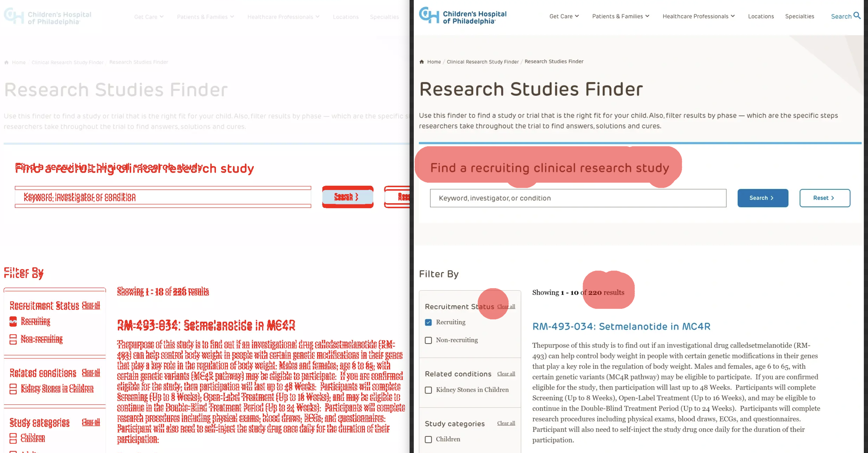Click the Reset button to clear filters

[x=824, y=198]
